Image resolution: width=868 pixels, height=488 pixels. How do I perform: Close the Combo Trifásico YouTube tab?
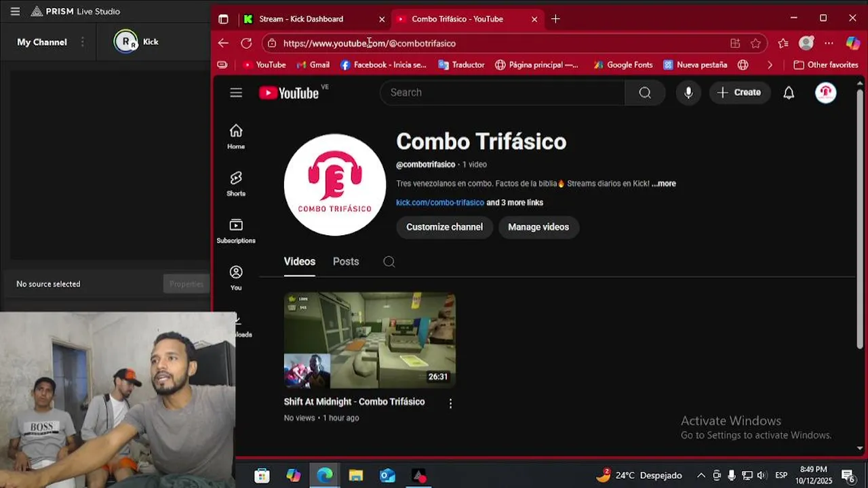[x=534, y=19]
